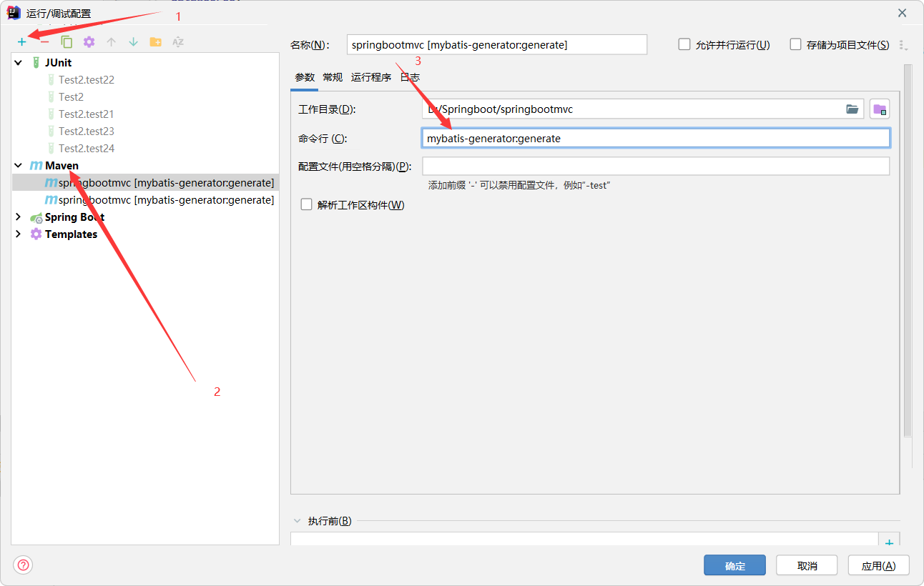This screenshot has width=924, height=586.
Task: Sort configurations alphabetically with the AZ icon
Action: click(x=178, y=42)
